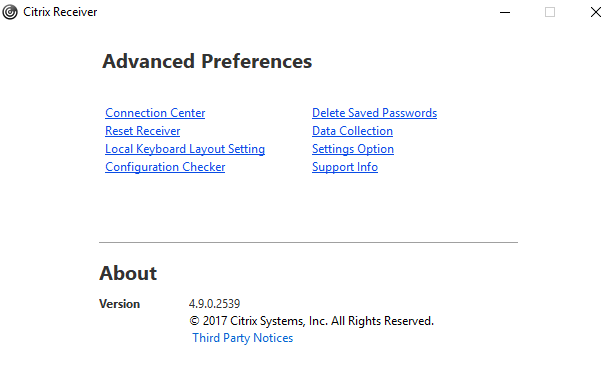
Task: Open the Settings Option link
Action: coord(353,149)
